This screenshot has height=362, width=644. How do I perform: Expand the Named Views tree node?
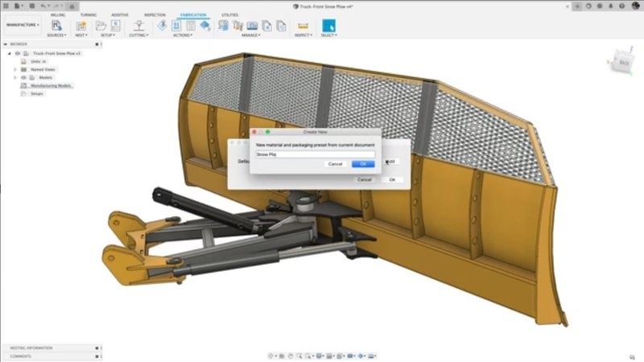15,69
